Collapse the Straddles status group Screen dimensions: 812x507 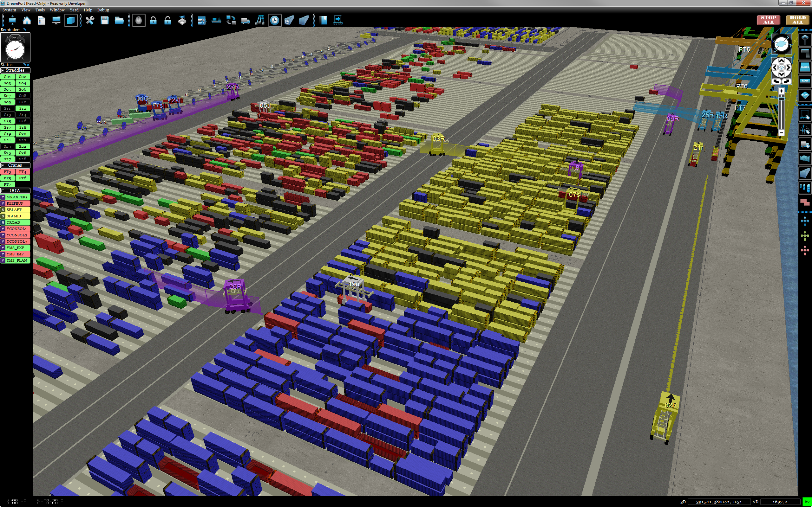3,70
